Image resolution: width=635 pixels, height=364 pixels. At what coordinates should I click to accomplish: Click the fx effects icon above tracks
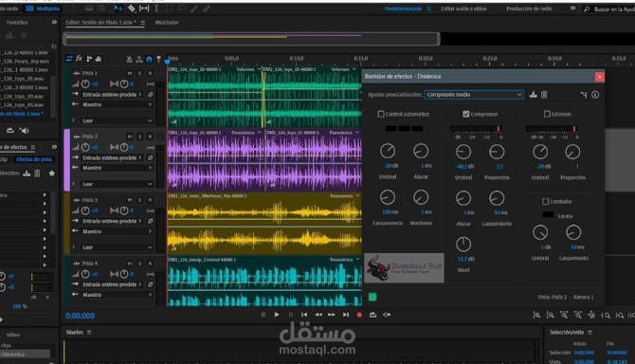tap(79, 59)
